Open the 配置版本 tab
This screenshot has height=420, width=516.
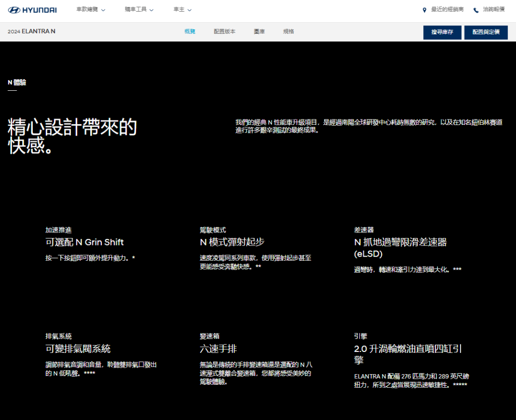pos(224,32)
